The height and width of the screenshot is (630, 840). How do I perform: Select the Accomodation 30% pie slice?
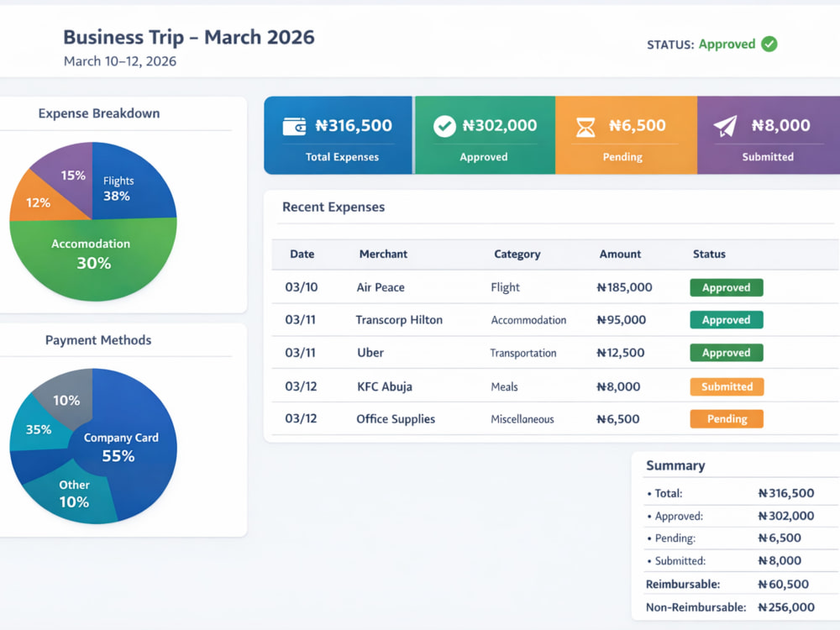(x=92, y=260)
